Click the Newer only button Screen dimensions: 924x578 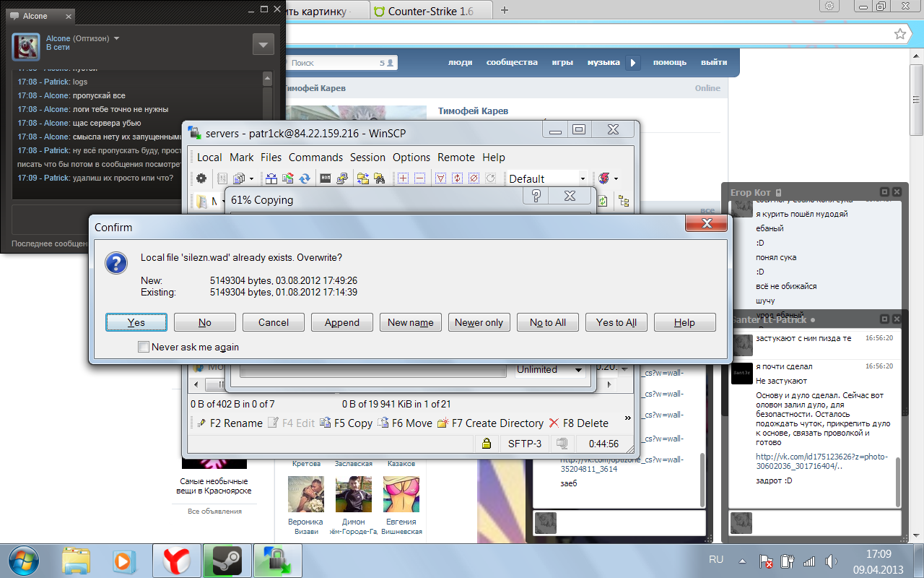click(x=479, y=322)
